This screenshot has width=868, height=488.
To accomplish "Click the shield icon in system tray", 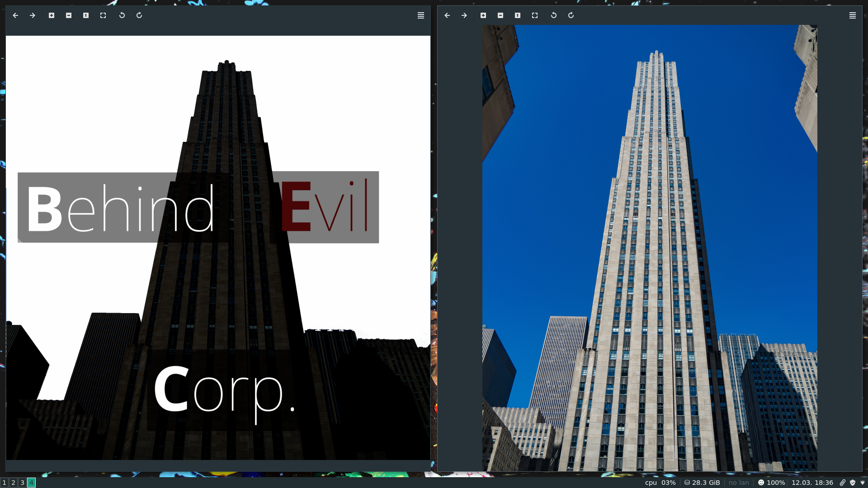I will [853, 483].
